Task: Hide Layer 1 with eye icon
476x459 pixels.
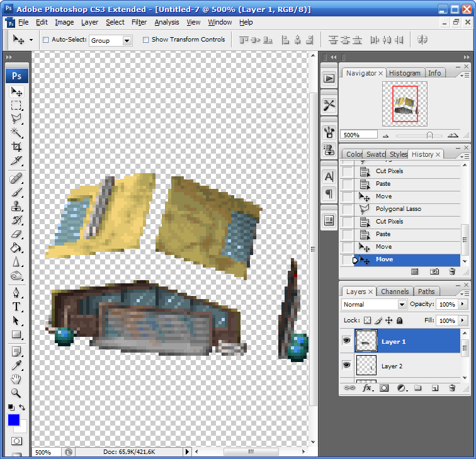Action: (x=346, y=340)
